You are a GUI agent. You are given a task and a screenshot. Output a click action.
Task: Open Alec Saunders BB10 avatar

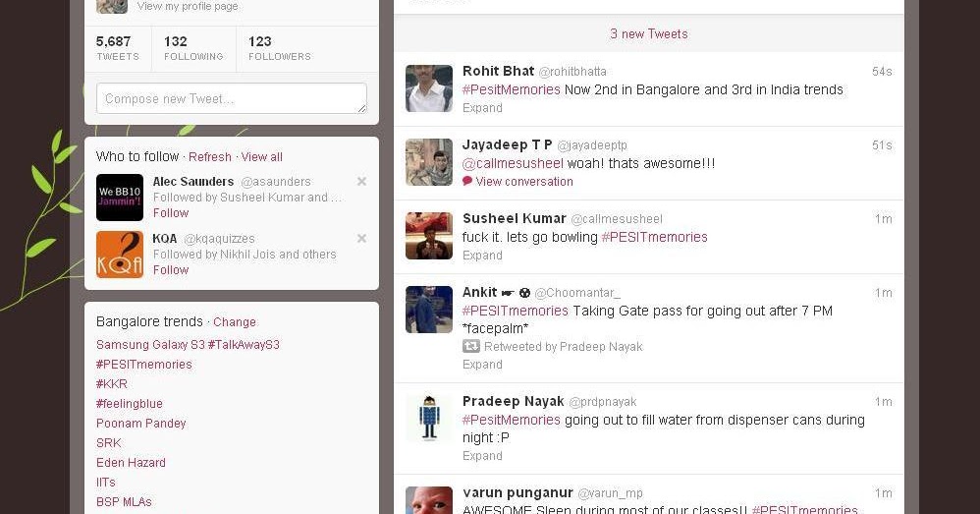pyautogui.click(x=120, y=198)
